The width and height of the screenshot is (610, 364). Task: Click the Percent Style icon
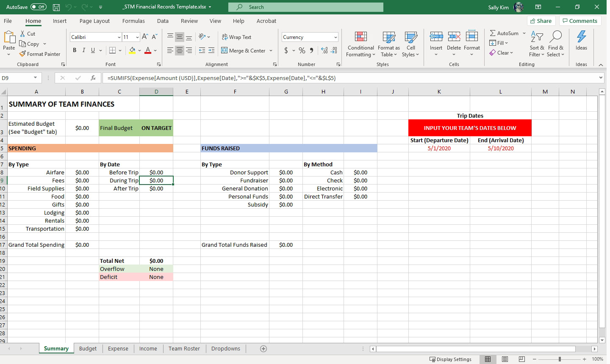coord(302,50)
